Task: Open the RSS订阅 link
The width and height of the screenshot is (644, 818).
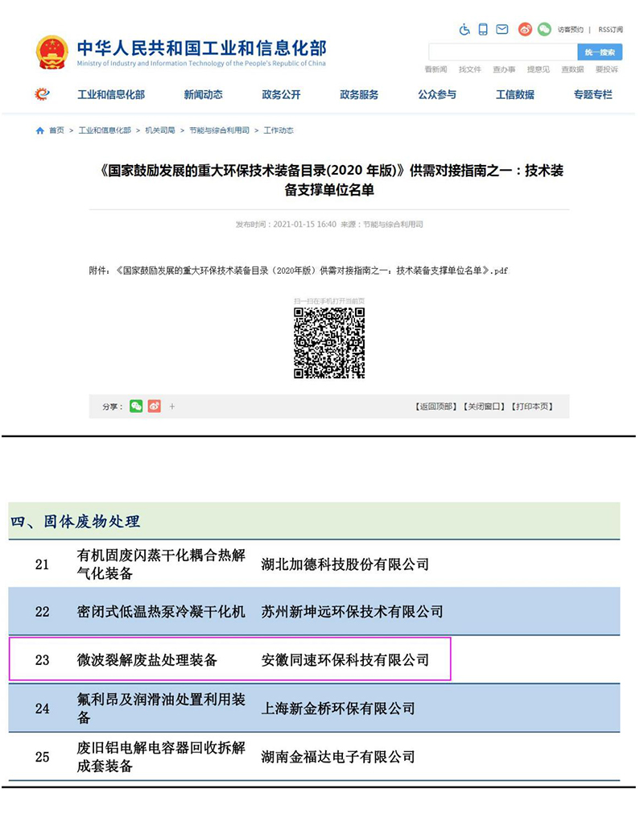Action: pyautogui.click(x=610, y=30)
